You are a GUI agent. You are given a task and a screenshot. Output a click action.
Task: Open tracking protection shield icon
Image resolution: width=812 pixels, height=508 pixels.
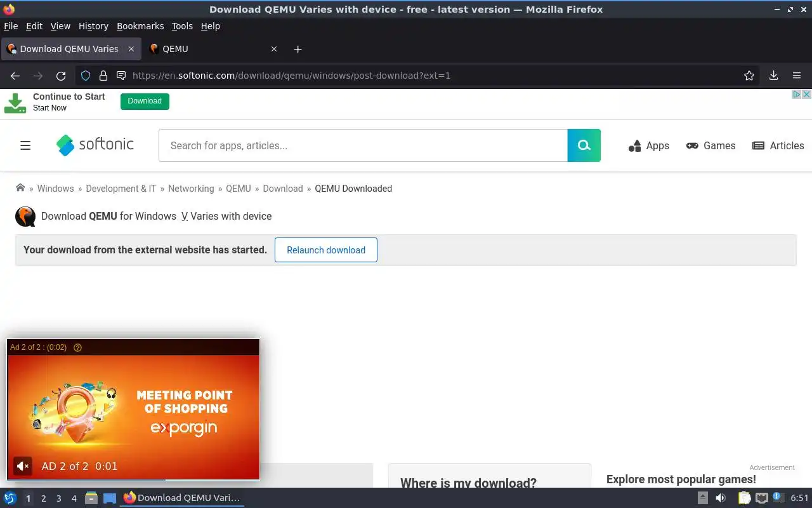(86, 76)
